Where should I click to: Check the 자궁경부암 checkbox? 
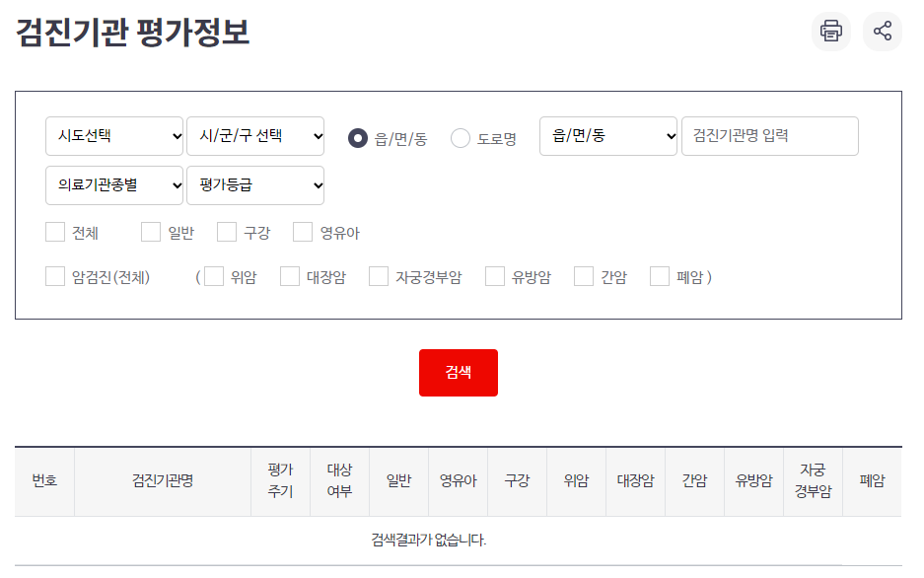(x=377, y=276)
